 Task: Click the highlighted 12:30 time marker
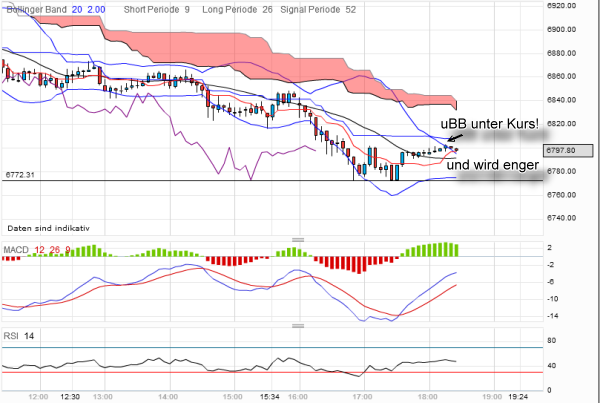(x=70, y=396)
